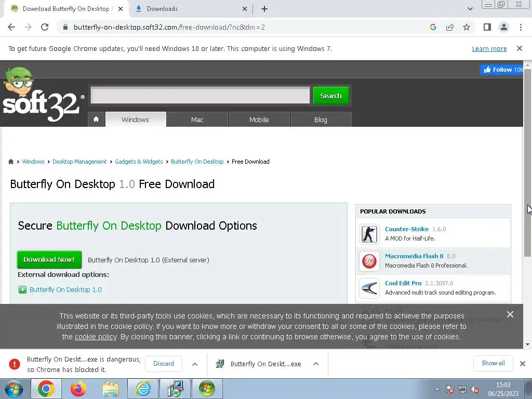This screenshot has width=532, height=399.
Task: Open the Learn more link
Action: [x=489, y=48]
